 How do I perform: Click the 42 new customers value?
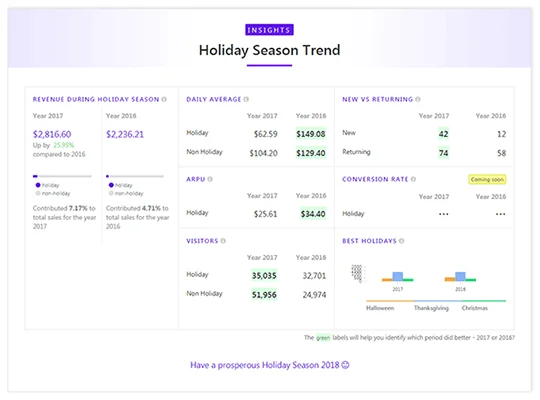click(x=443, y=134)
